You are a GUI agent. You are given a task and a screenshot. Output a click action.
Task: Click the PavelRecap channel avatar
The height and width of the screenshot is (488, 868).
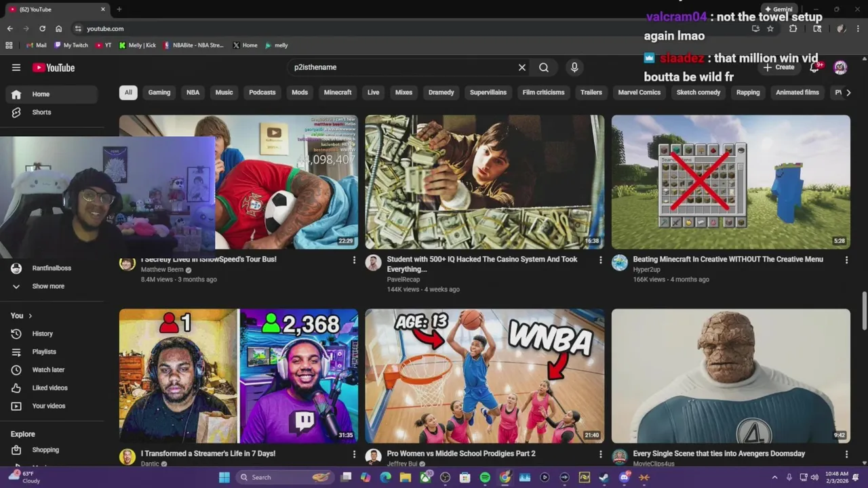(x=374, y=263)
